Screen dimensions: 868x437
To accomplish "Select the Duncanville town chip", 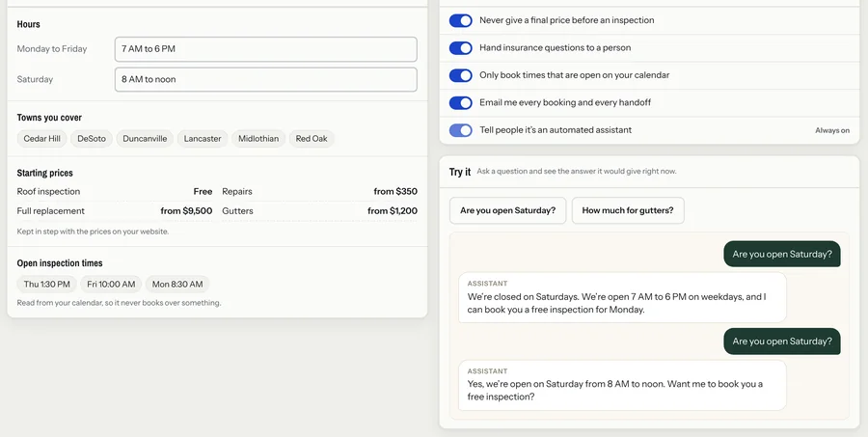I will coord(145,139).
